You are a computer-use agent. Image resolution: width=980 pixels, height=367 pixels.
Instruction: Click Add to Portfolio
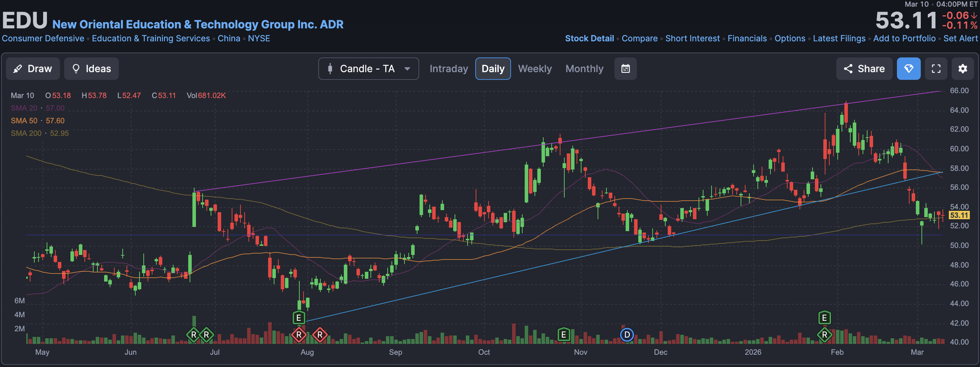(904, 39)
